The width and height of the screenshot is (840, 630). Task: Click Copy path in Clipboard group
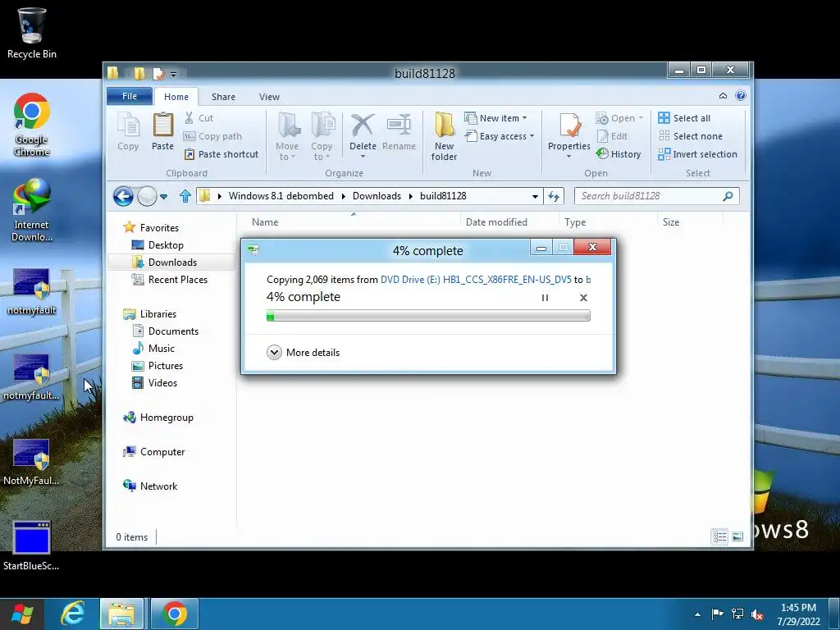tap(212, 136)
